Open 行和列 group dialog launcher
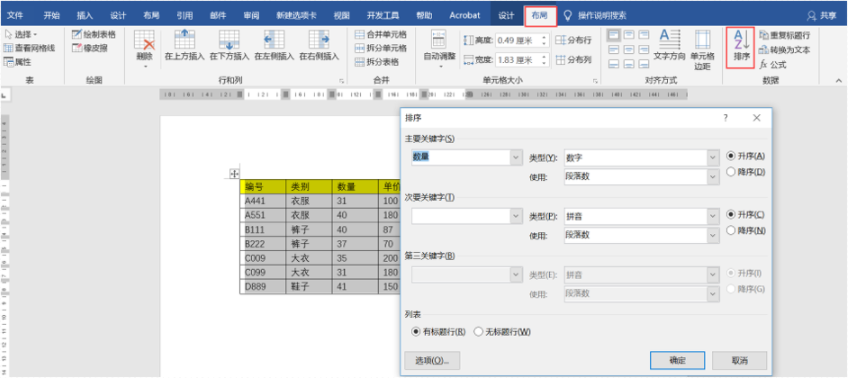 coord(341,81)
